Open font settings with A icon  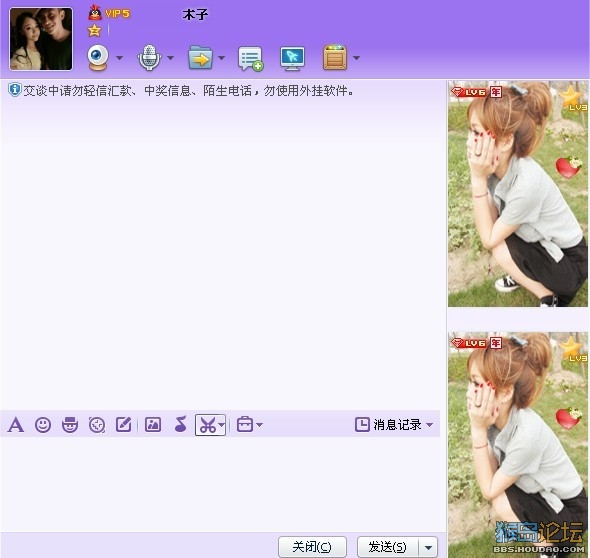[16, 425]
